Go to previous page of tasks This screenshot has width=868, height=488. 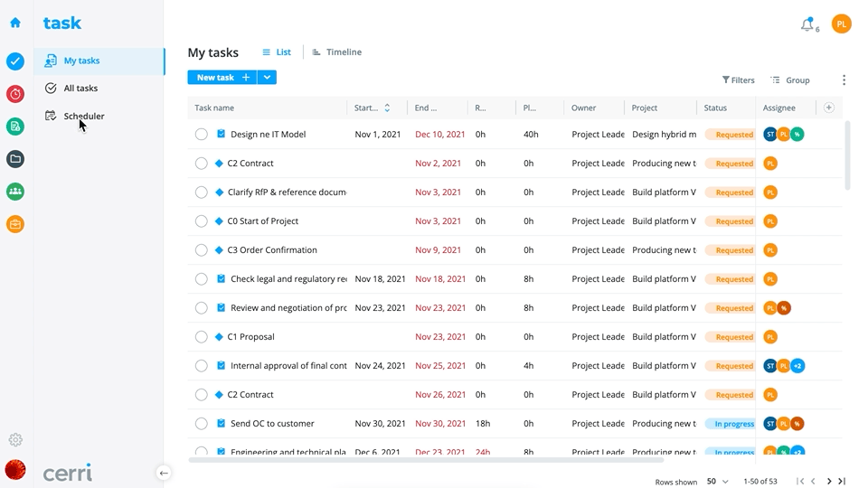pos(813,482)
